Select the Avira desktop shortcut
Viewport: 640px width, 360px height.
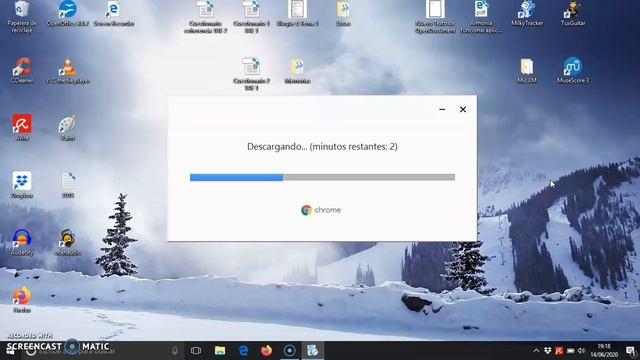pyautogui.click(x=22, y=128)
